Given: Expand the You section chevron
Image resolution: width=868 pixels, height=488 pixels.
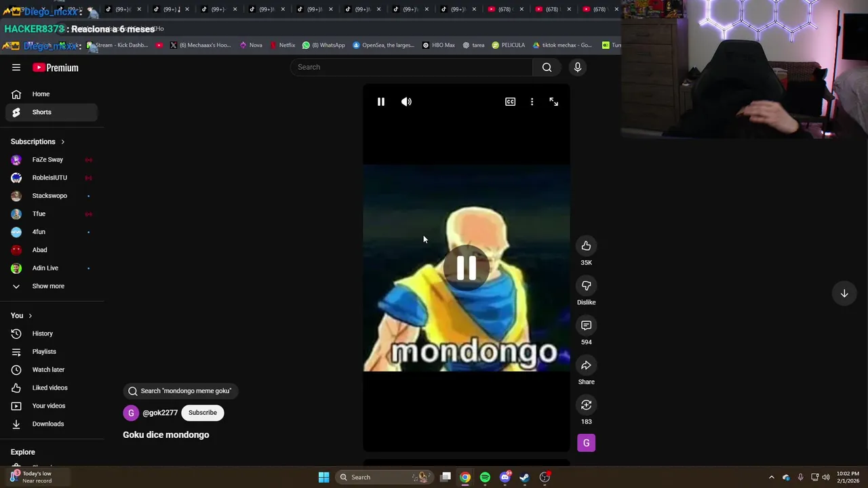Looking at the screenshot, I should (x=30, y=316).
